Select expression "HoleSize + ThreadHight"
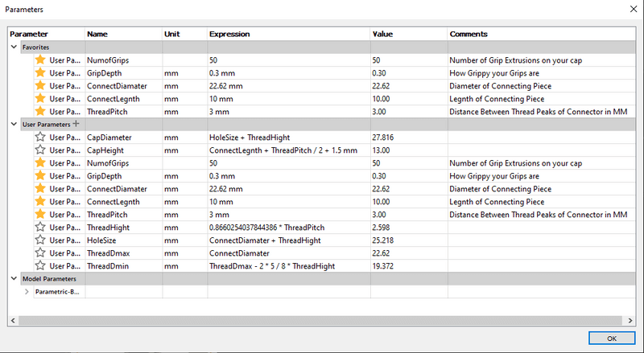The image size is (644, 353). (x=250, y=138)
